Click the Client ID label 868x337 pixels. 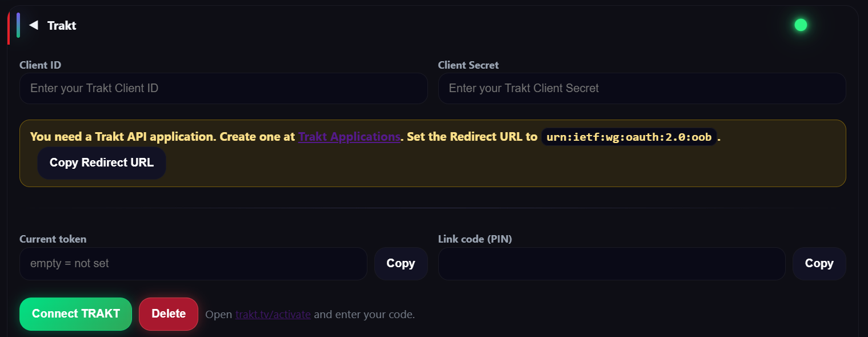click(x=40, y=65)
